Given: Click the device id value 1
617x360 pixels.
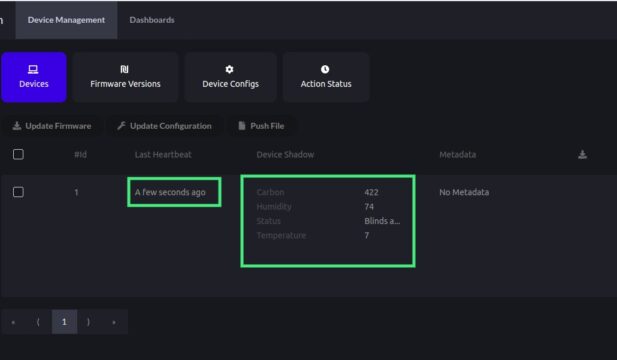Looking at the screenshot, I should 76,192.
